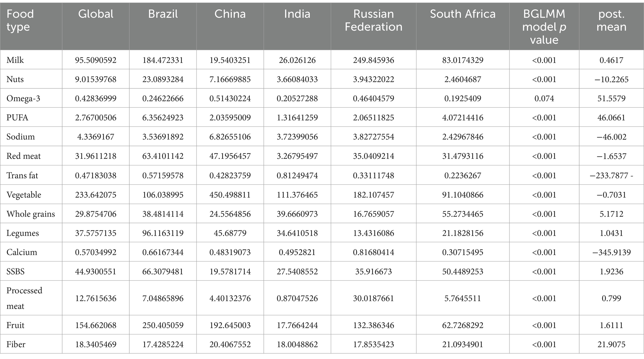The height and width of the screenshot is (359, 644).
Task: Click the Trans fat row label
Action: pyautogui.click(x=22, y=175)
